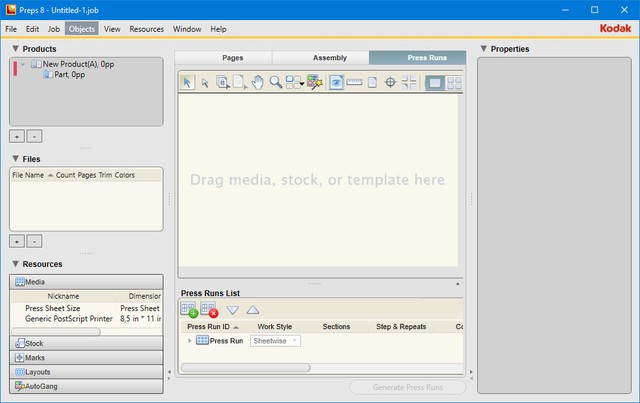Viewport: 640px width, 403px height.
Task: Collapse the Properties panel triangle
Action: [x=484, y=49]
